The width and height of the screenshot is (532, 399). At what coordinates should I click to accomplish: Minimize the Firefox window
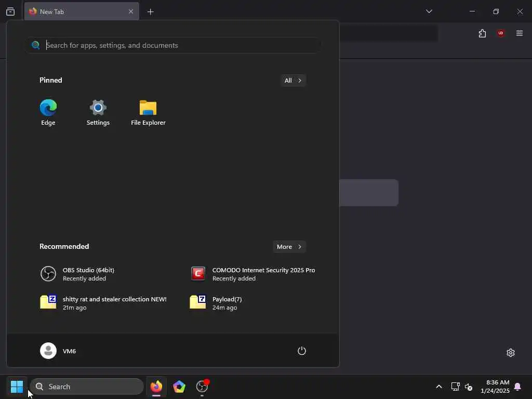472,11
